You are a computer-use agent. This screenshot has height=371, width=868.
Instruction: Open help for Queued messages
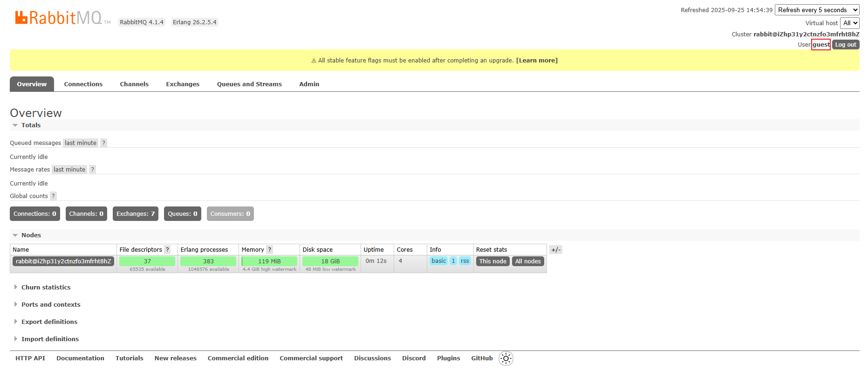tap(103, 143)
